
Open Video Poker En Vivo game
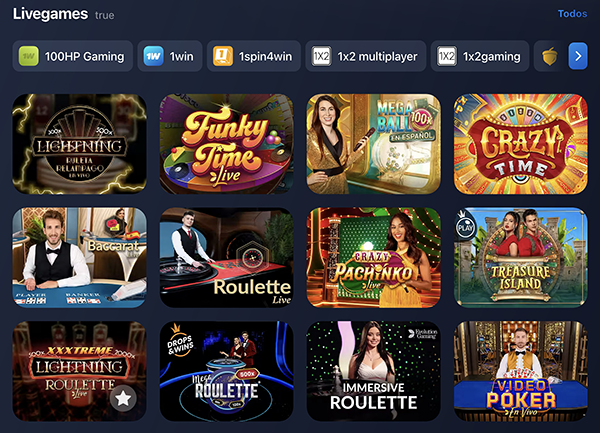[x=520, y=371]
